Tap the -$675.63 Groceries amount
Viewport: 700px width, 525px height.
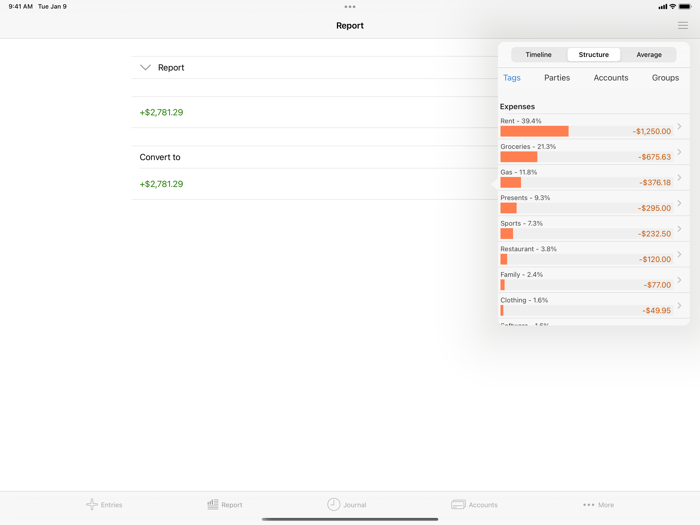click(x=654, y=157)
